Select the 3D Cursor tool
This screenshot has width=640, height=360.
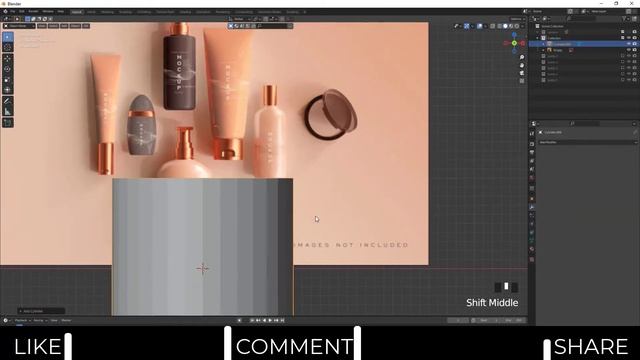pos(7,47)
